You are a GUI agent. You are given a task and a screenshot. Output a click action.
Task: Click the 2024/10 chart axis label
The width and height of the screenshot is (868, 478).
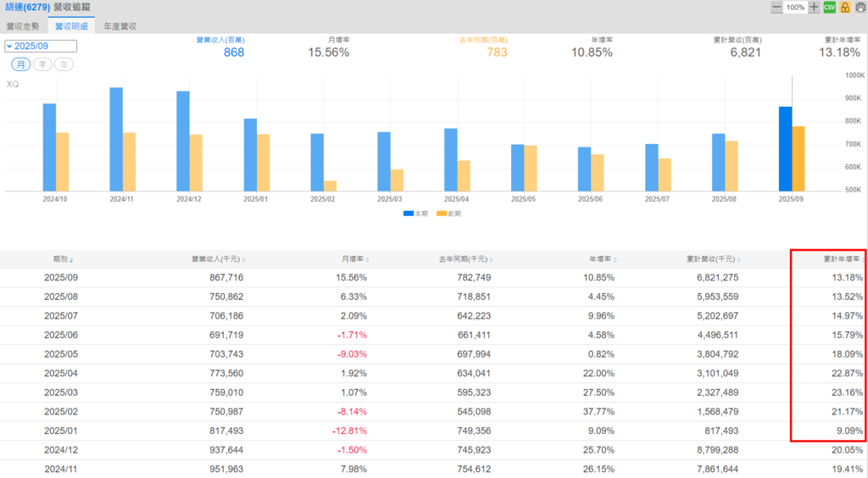[55, 199]
